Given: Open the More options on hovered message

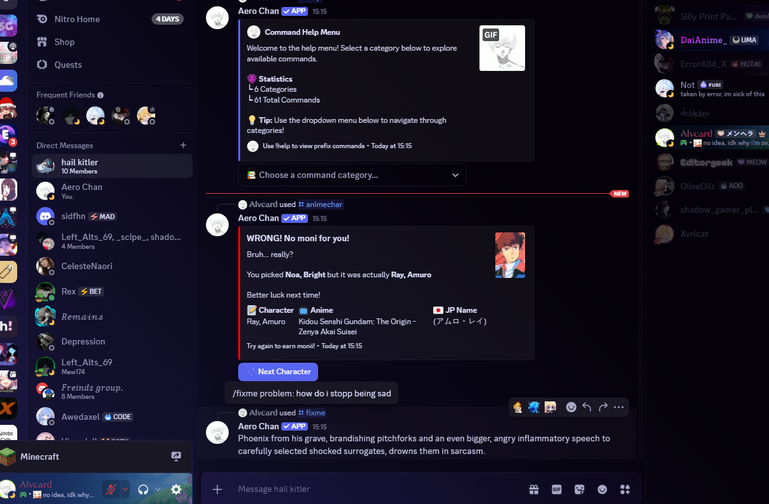Looking at the screenshot, I should click(619, 407).
